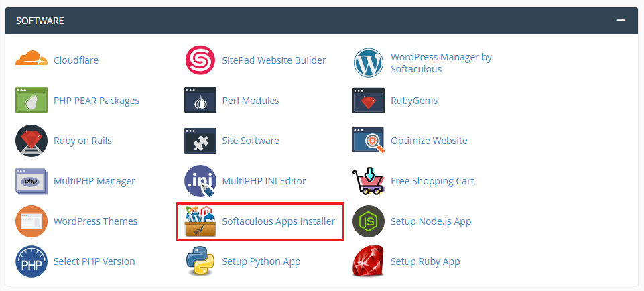
Task: Collapse the Software section with minus button
Action: click(621, 20)
